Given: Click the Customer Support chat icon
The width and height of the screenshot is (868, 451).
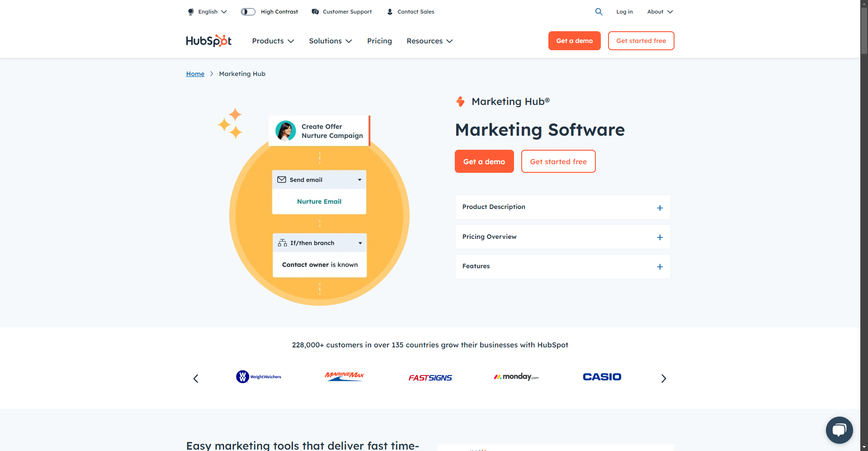Looking at the screenshot, I should pyautogui.click(x=315, y=12).
